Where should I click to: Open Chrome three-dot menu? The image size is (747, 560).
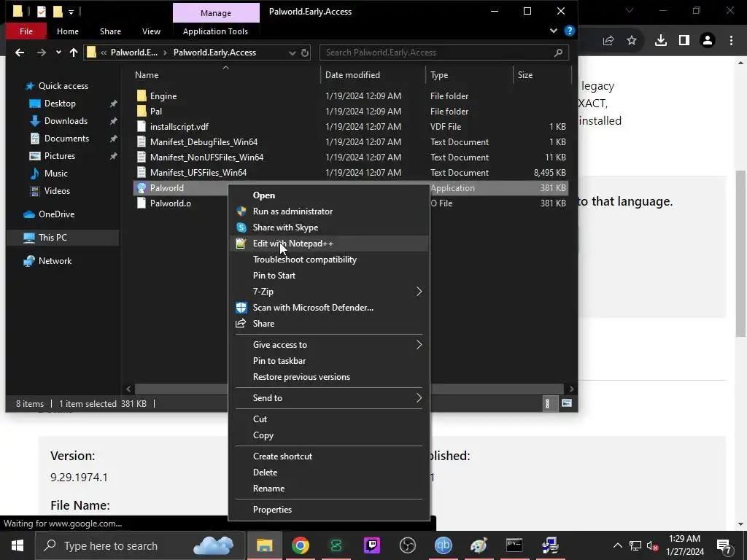(731, 41)
